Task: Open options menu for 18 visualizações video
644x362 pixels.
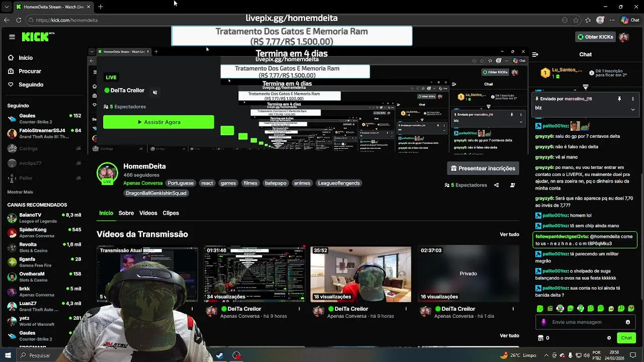Action: coord(406,309)
